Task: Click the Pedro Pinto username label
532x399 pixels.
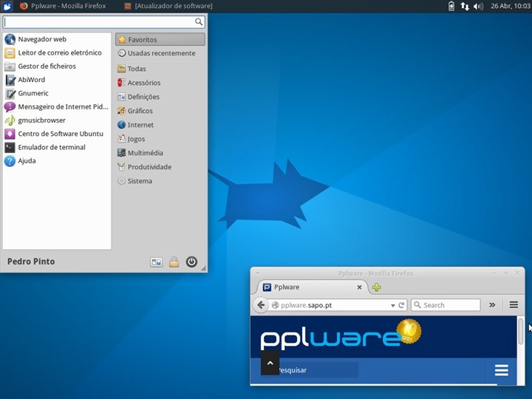Action: coord(31,262)
